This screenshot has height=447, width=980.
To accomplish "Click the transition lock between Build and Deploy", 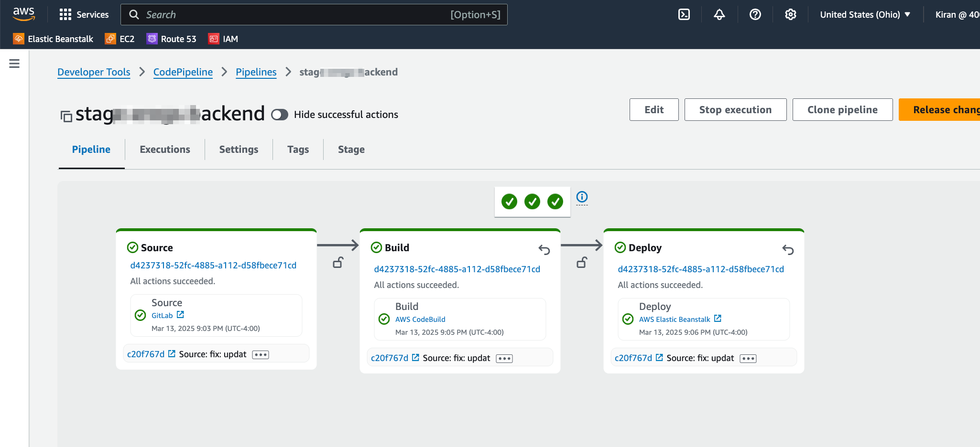I will 582,262.
